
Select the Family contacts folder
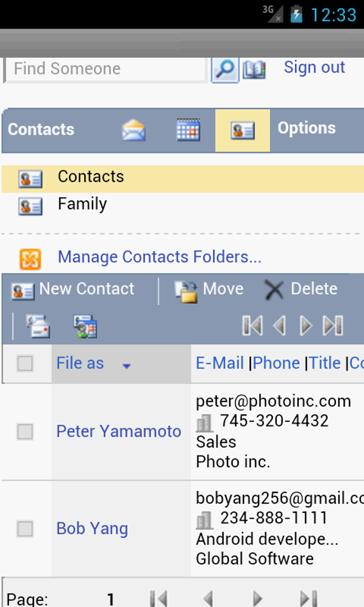82,204
